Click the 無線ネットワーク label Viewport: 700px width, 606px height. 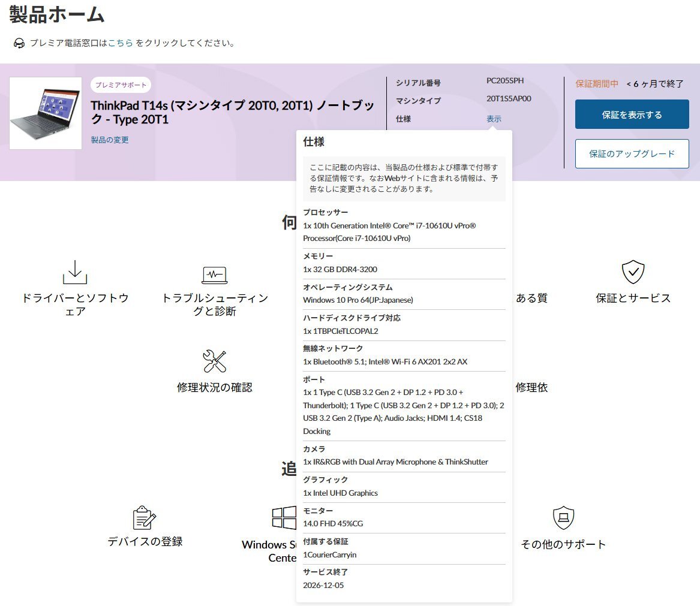coord(333,348)
